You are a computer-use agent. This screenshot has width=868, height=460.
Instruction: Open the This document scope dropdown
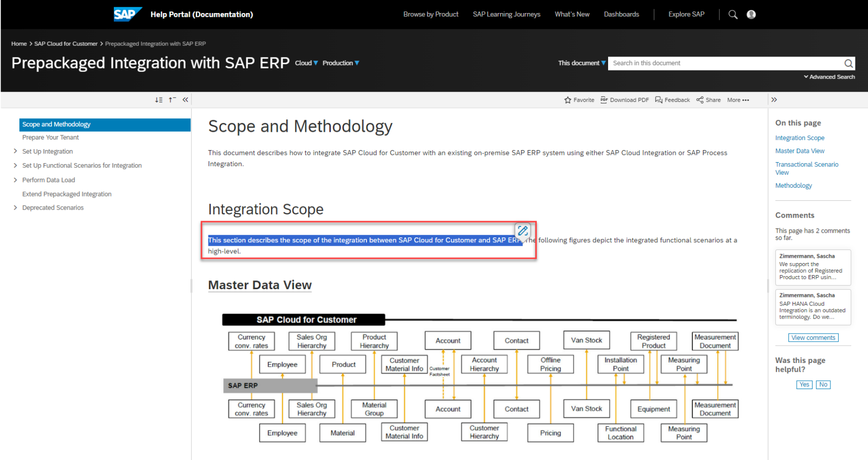(582, 63)
